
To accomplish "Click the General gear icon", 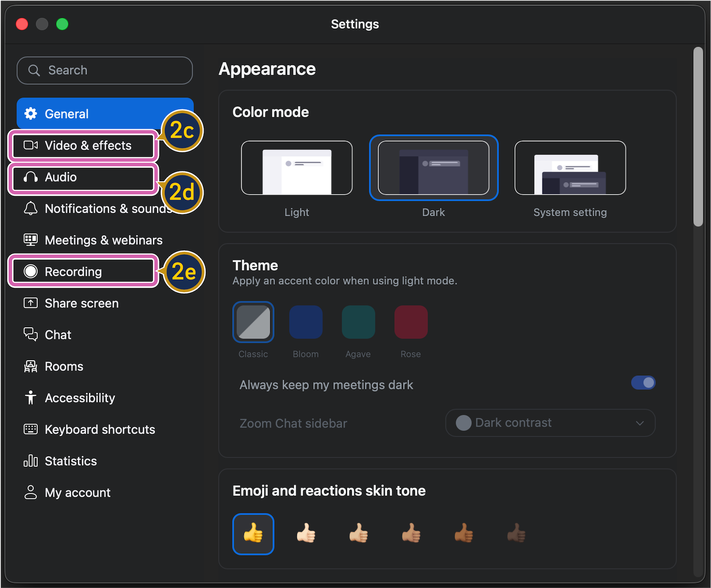I will pyautogui.click(x=31, y=114).
